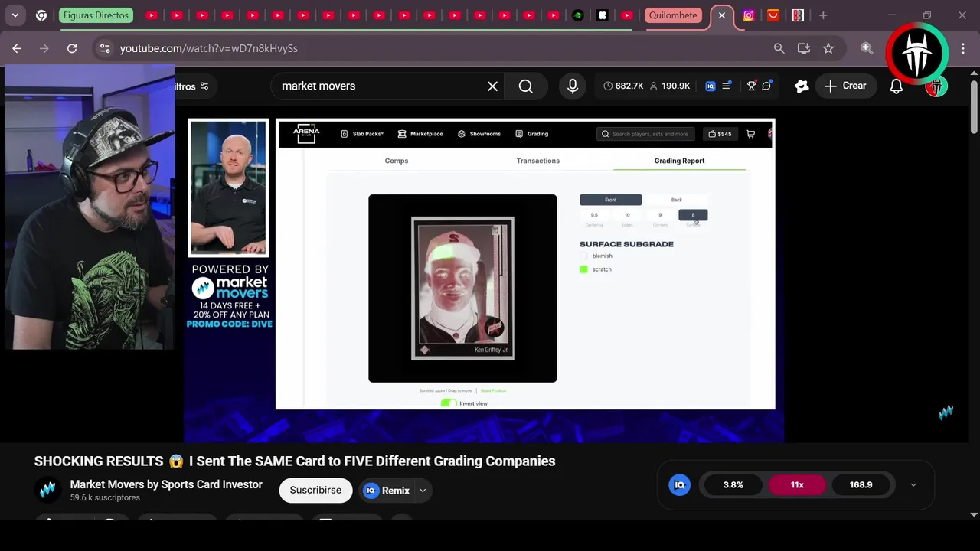Open the shopping cart icon in Arena Club
Image resolution: width=980 pixels, height=551 pixels.
point(750,134)
